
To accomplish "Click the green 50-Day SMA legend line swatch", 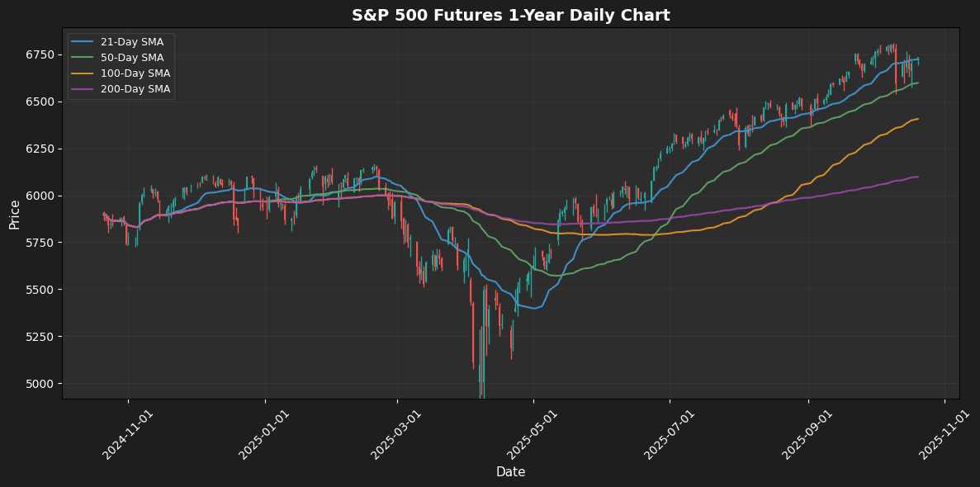I will point(83,58).
